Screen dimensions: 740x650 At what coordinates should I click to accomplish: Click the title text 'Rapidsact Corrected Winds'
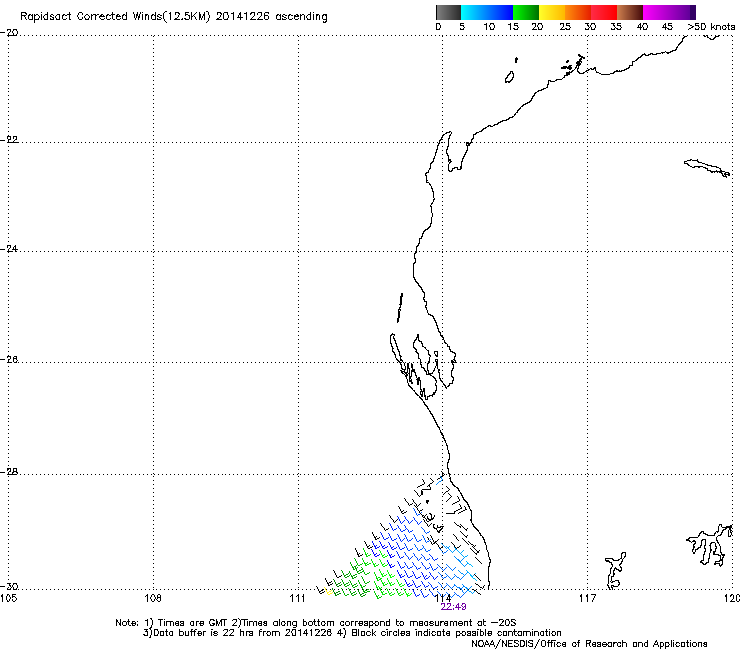click(x=91, y=17)
